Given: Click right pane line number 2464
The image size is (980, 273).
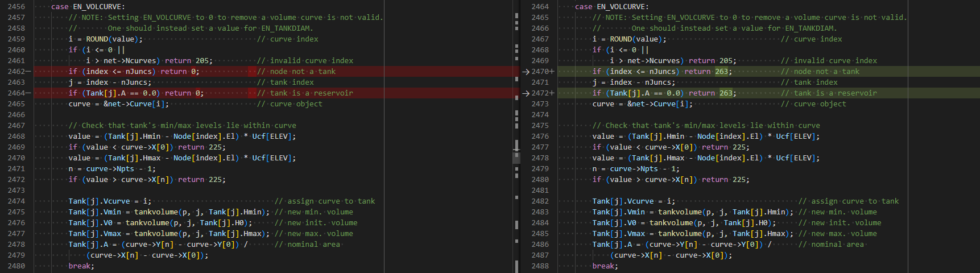Looking at the screenshot, I should coord(540,7).
